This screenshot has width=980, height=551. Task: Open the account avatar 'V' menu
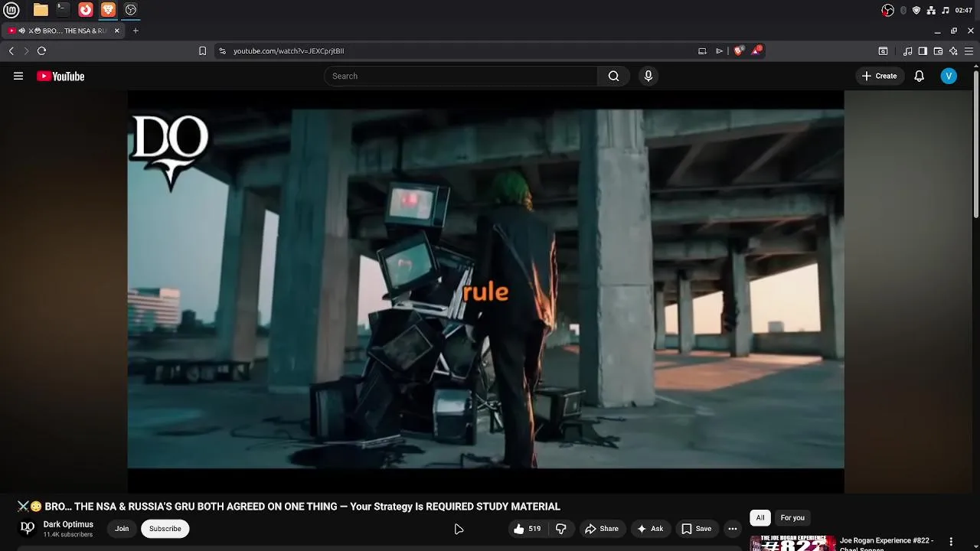pos(949,76)
